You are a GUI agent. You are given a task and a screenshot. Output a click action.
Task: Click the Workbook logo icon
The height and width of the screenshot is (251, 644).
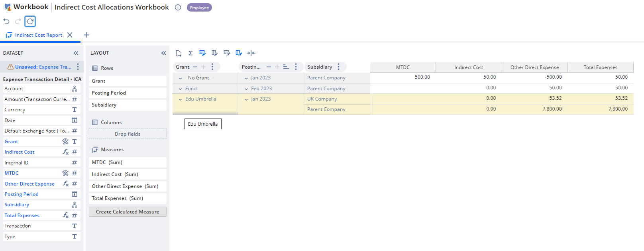coord(8,7)
